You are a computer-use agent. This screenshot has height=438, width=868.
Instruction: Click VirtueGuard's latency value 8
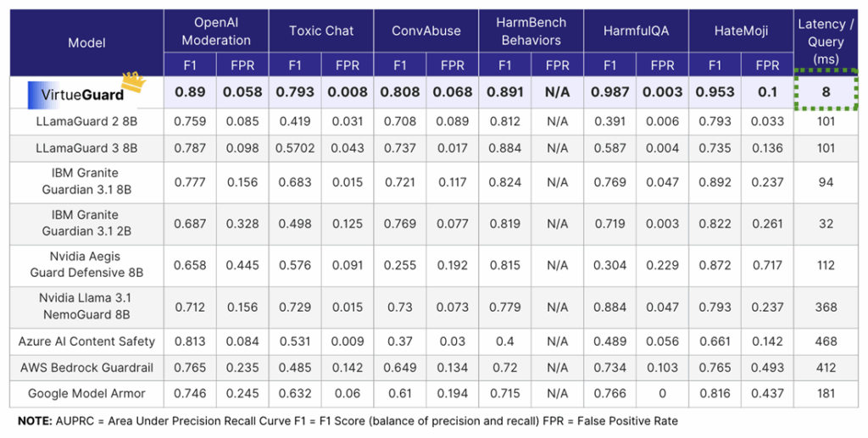(x=826, y=92)
